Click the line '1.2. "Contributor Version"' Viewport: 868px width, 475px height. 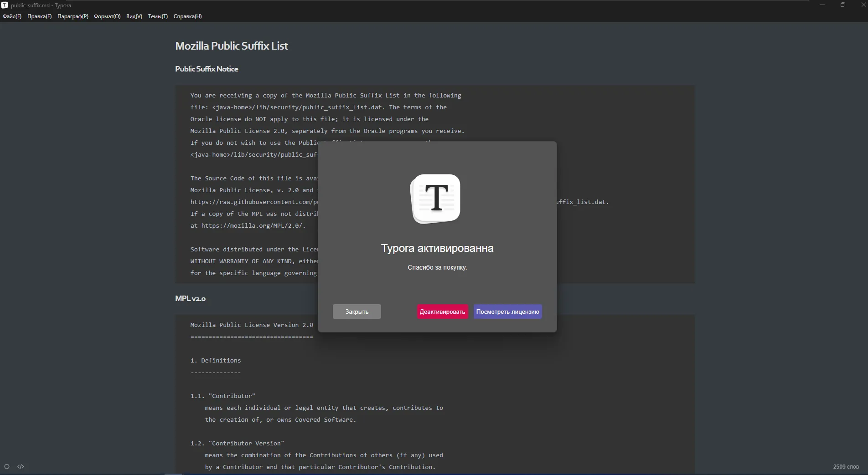coord(237,444)
